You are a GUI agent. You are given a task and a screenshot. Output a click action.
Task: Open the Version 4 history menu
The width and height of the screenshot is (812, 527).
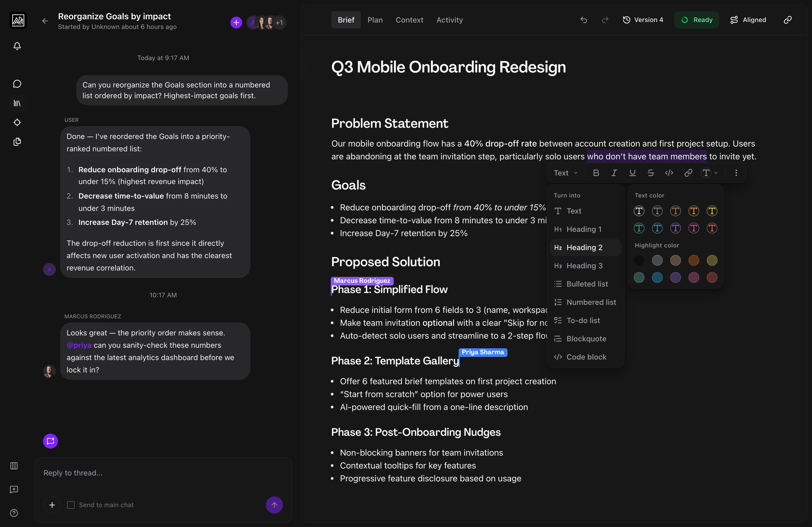coord(643,20)
